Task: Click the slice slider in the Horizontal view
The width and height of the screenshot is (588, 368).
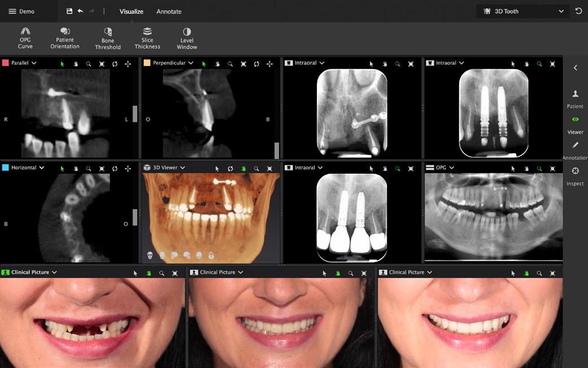Action: [x=135, y=218]
